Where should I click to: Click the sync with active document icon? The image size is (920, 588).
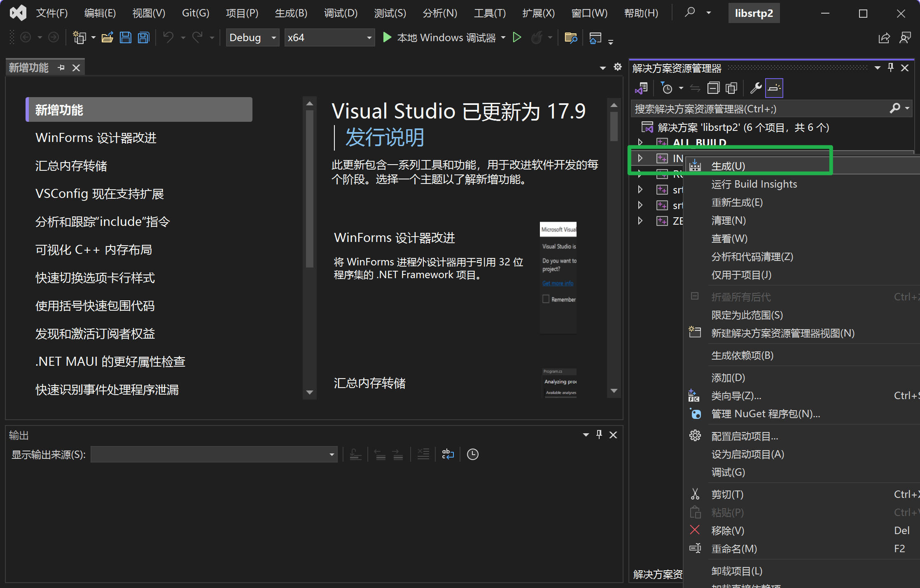point(695,88)
